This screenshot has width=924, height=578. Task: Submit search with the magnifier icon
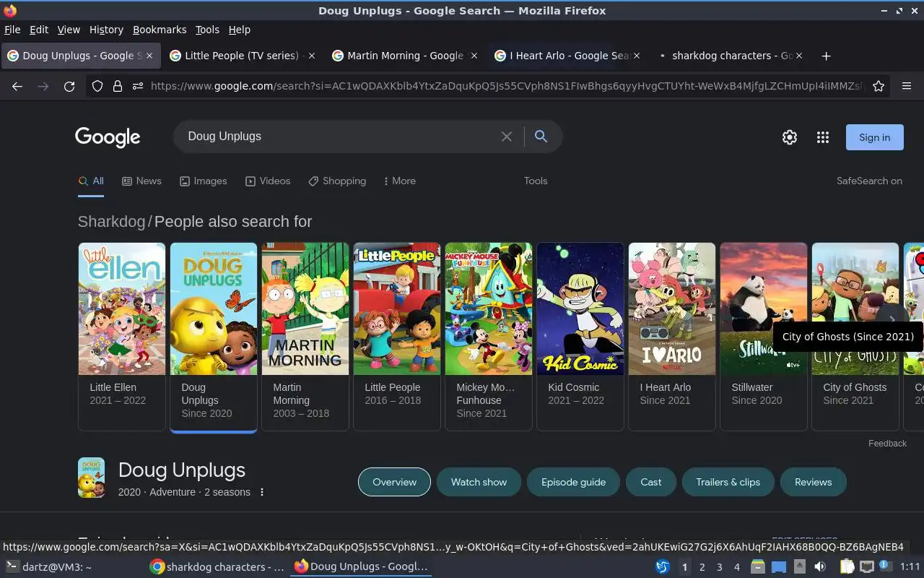pyautogui.click(x=541, y=137)
